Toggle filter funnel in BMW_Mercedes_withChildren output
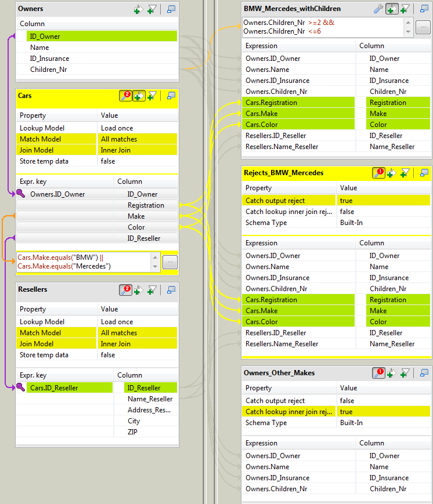Image resolution: width=433 pixels, height=504 pixels. (405, 9)
